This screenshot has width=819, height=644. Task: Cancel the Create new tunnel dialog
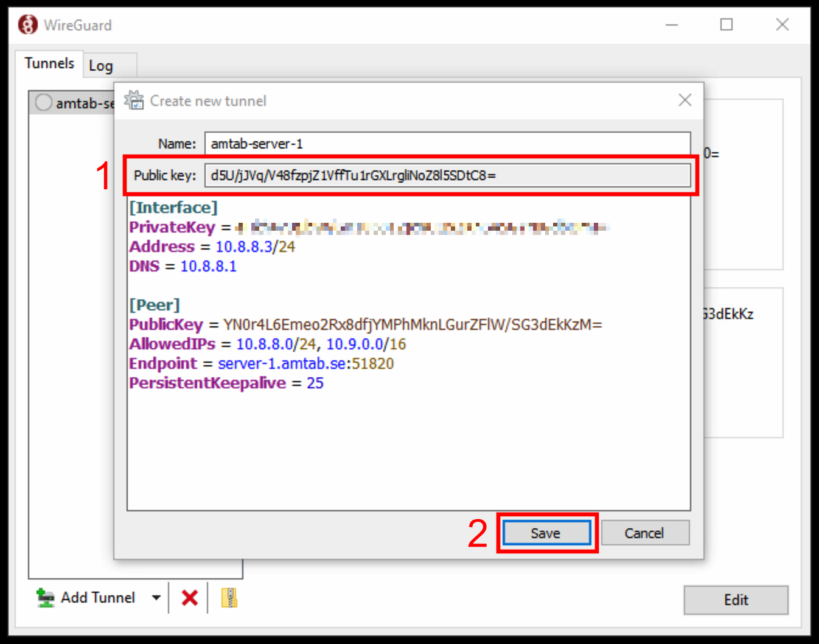(644, 533)
